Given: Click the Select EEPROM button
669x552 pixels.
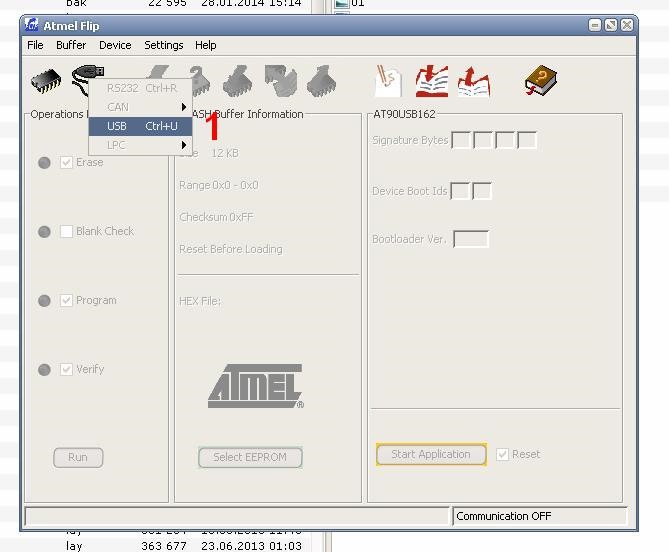Looking at the screenshot, I should click(250, 457).
